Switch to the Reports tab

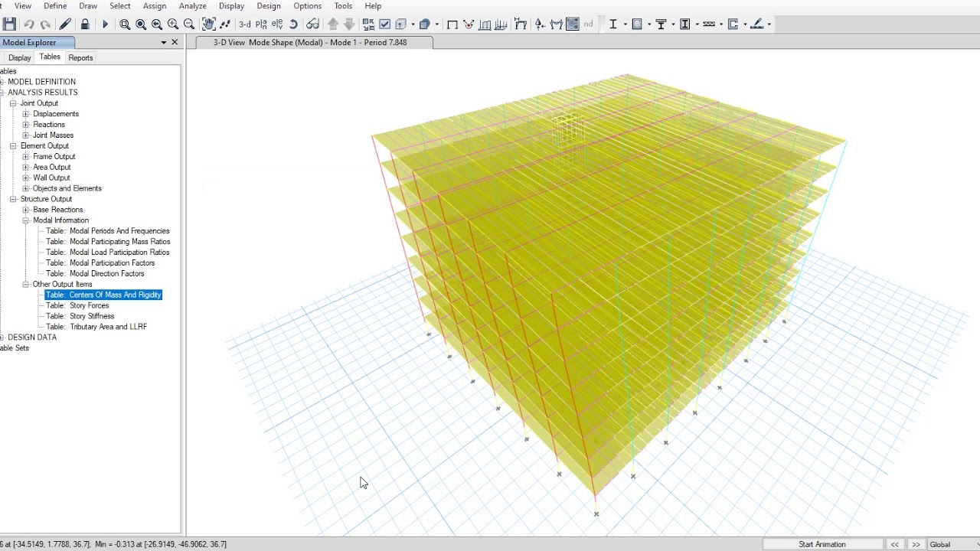pyautogui.click(x=80, y=57)
